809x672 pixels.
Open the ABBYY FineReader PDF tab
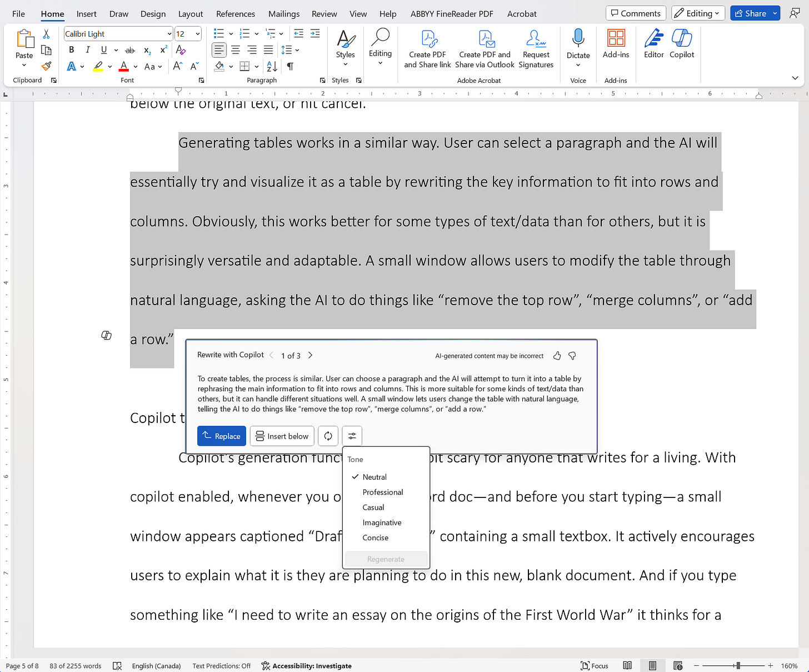[452, 14]
